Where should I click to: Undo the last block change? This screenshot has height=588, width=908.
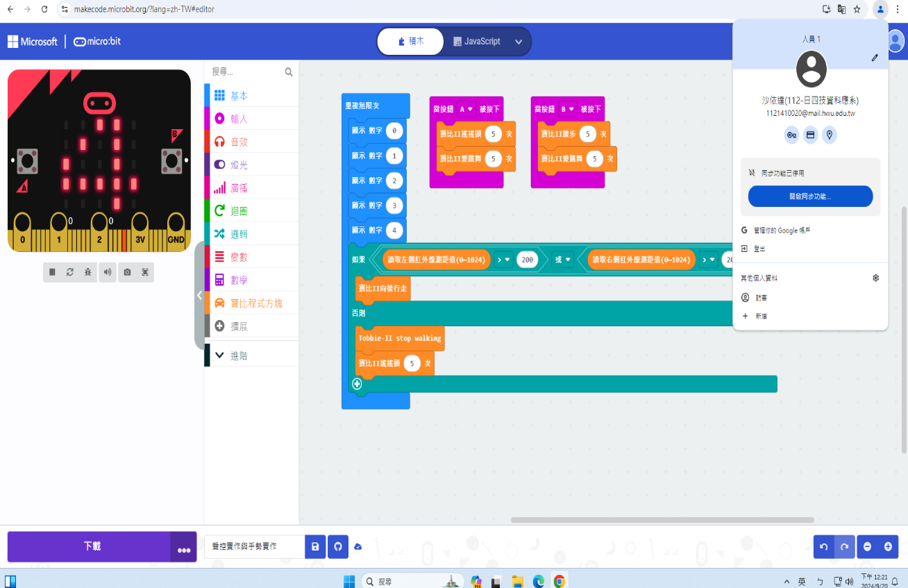click(x=824, y=547)
